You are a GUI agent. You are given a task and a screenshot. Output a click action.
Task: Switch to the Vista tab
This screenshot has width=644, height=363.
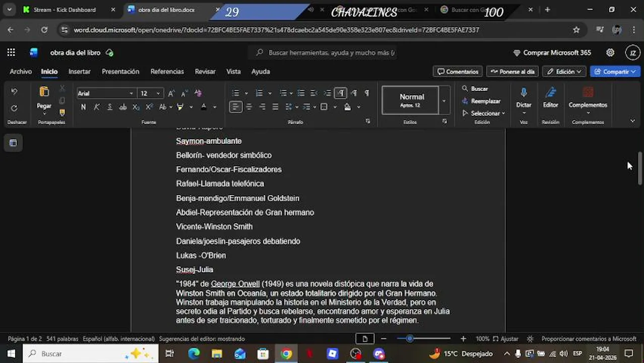233,72
